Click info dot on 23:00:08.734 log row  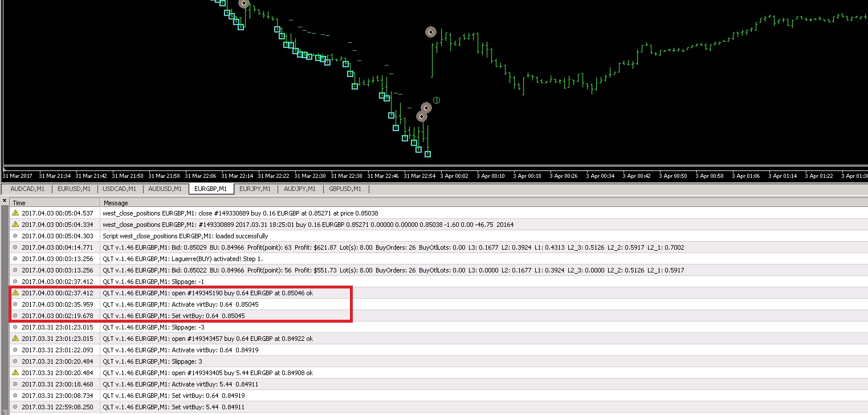click(15, 395)
